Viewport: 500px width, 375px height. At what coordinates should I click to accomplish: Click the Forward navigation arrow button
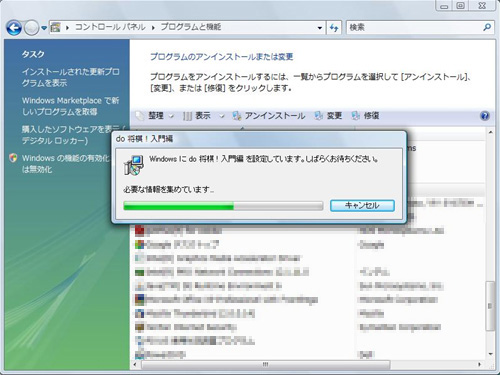pos(31,28)
